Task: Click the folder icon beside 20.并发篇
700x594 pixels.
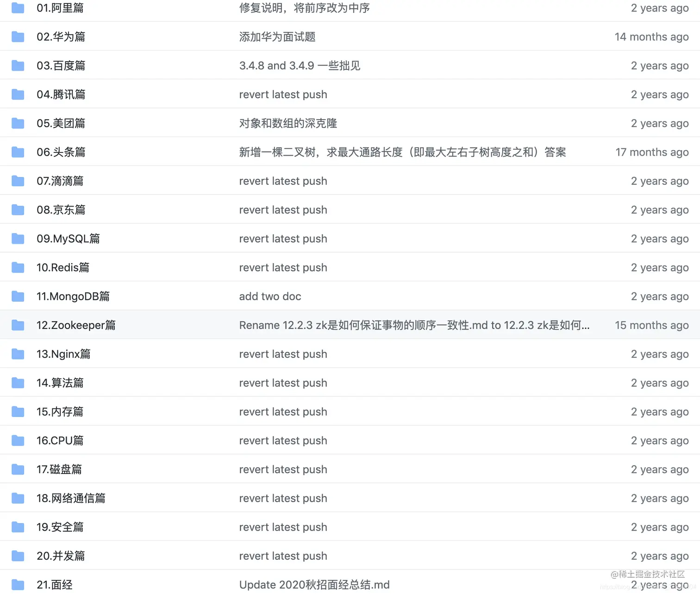Action: pyautogui.click(x=18, y=556)
